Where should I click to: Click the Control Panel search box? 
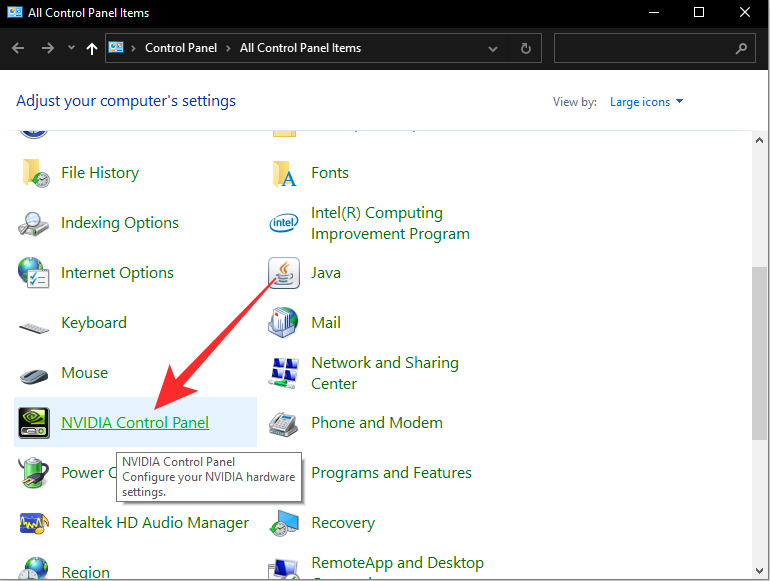point(645,48)
